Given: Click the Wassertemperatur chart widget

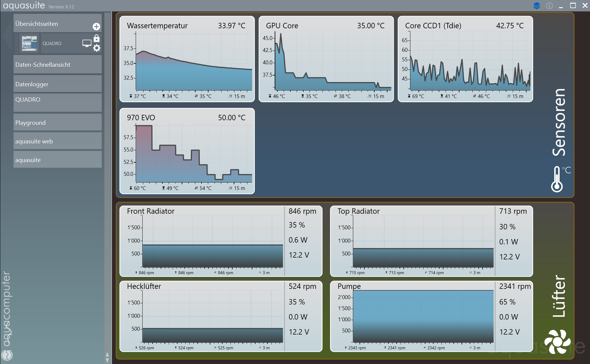Looking at the screenshot, I should [x=187, y=59].
